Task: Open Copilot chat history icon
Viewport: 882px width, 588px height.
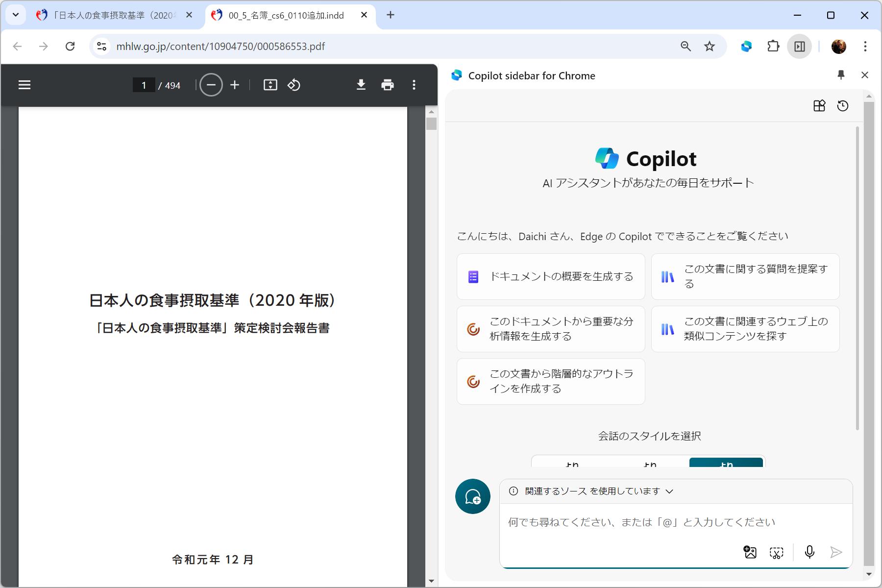Action: [x=843, y=106]
